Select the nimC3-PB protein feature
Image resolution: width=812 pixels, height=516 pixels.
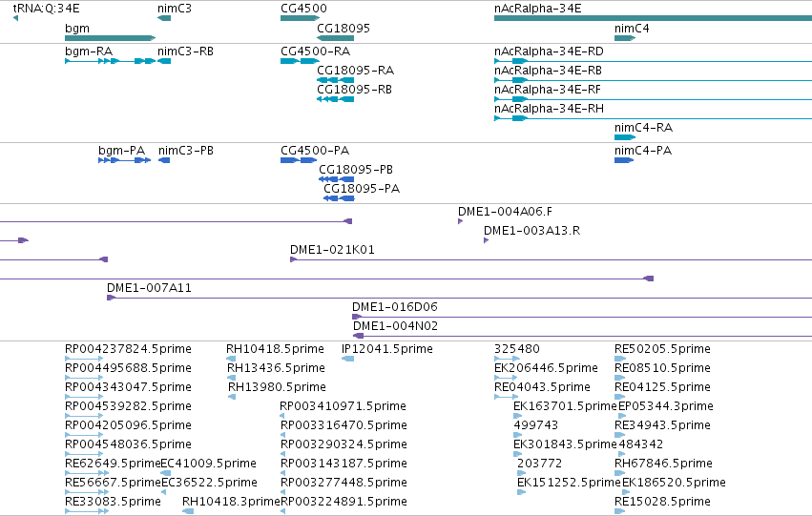[x=164, y=160]
